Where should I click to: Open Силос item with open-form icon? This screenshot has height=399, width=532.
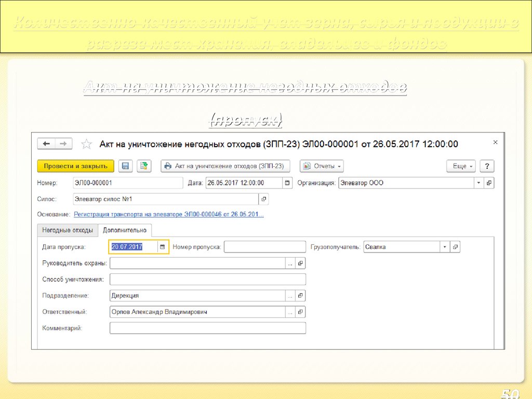(x=263, y=199)
